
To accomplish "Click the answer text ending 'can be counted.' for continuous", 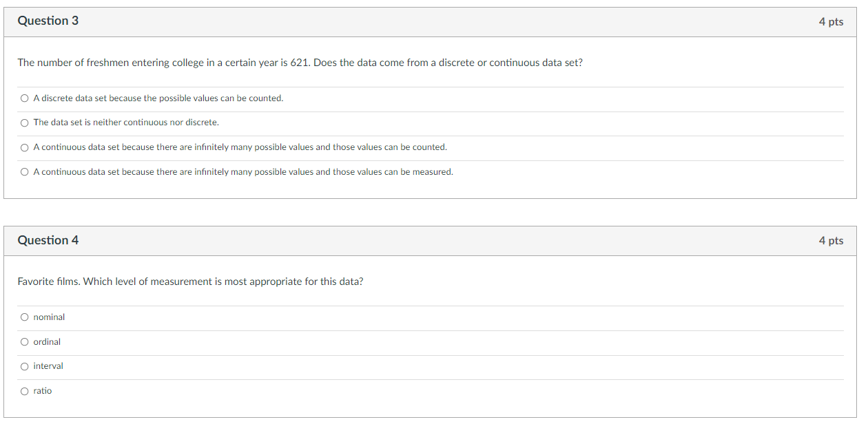I will click(240, 147).
